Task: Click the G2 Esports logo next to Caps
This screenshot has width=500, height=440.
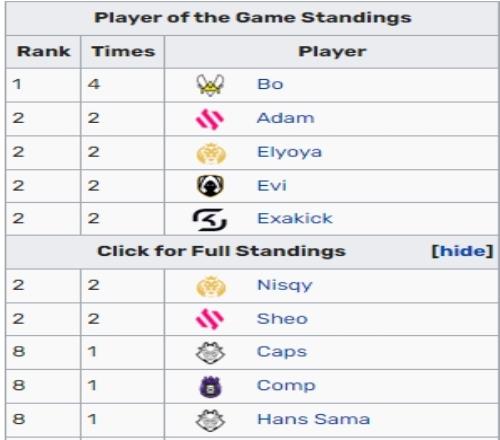Action: 210,353
